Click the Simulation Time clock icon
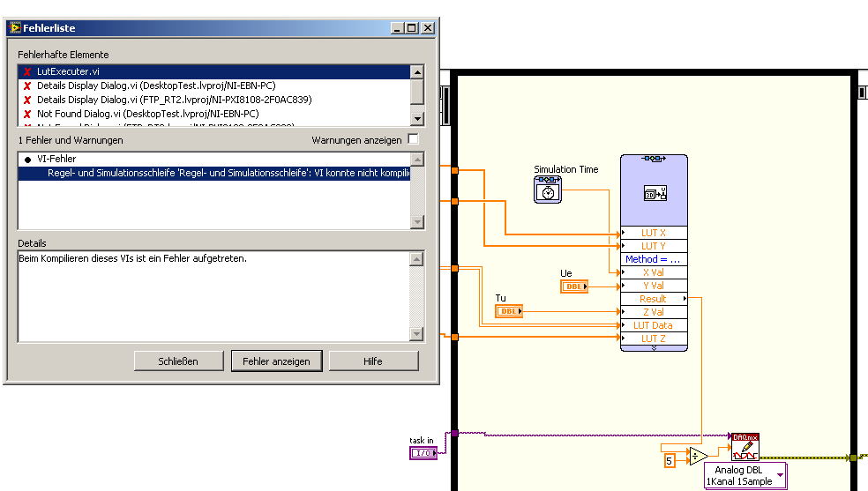This screenshot has width=868, height=491. [547, 190]
